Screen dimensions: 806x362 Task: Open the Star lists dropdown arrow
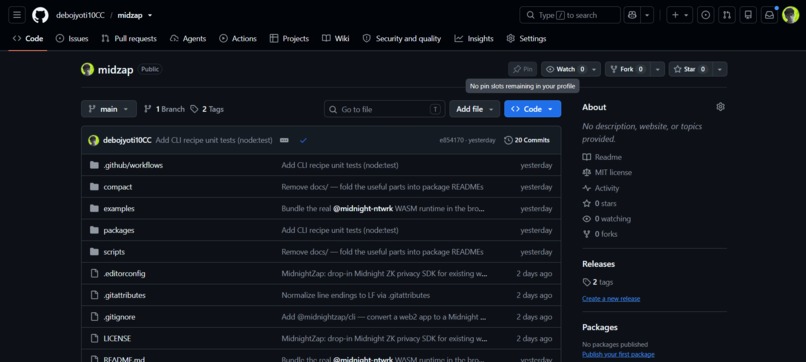719,69
